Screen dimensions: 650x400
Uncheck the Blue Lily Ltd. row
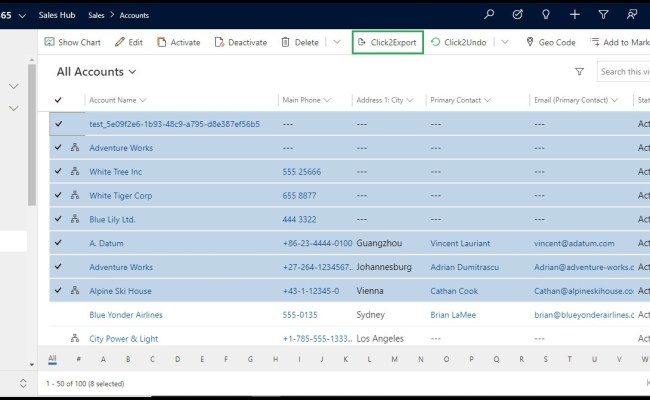(58, 219)
